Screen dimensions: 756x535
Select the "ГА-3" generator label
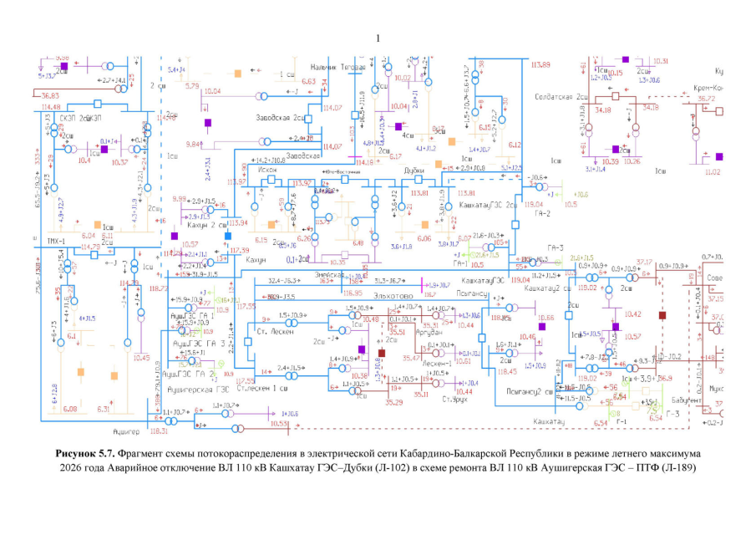pyautogui.click(x=556, y=248)
